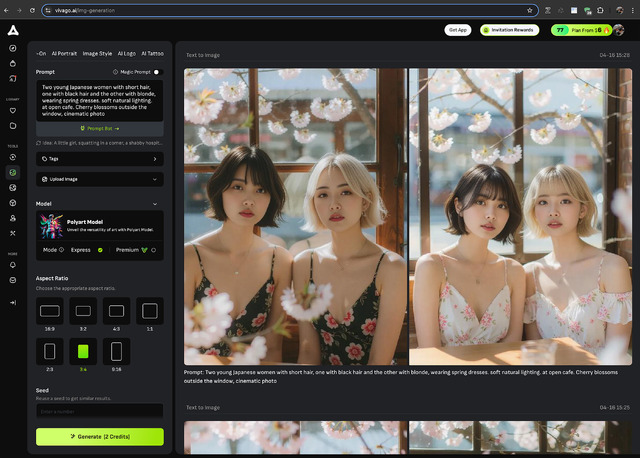
Task: Switch to the AI Portrait tab
Action: click(63, 53)
